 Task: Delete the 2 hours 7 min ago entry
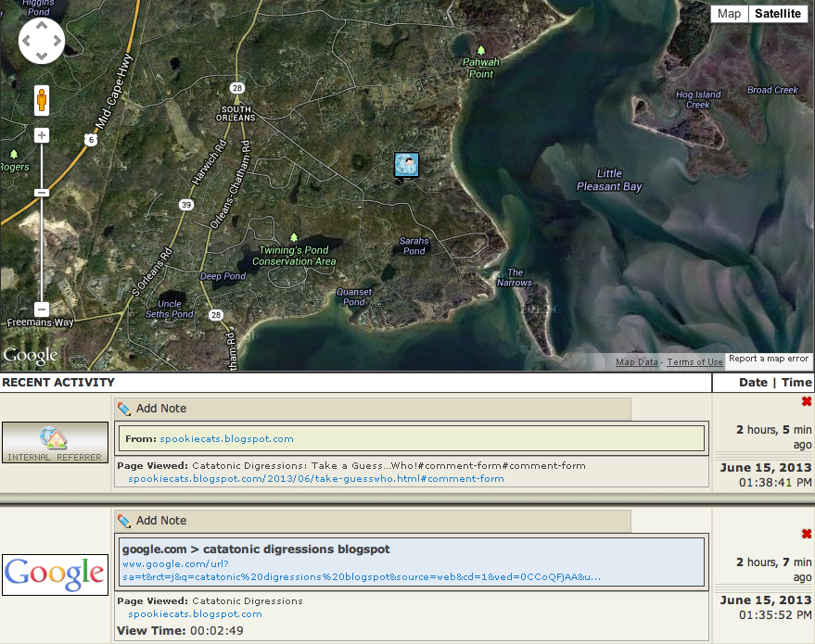point(807,534)
